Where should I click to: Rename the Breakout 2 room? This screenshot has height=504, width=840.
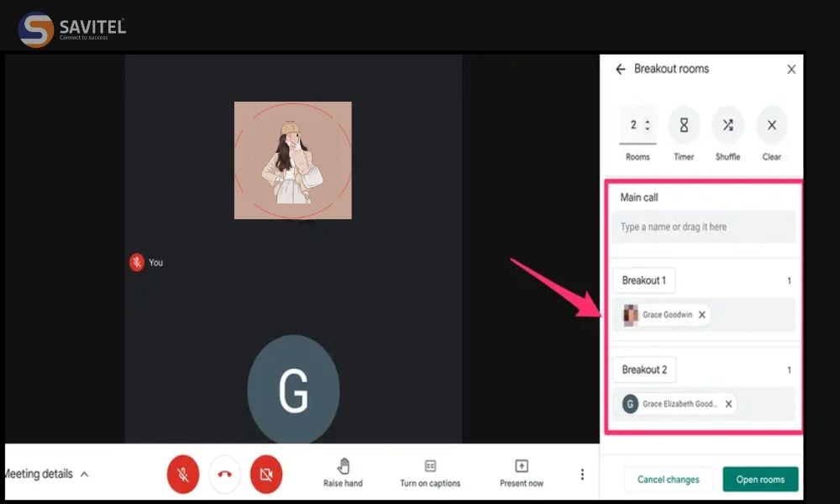(644, 370)
